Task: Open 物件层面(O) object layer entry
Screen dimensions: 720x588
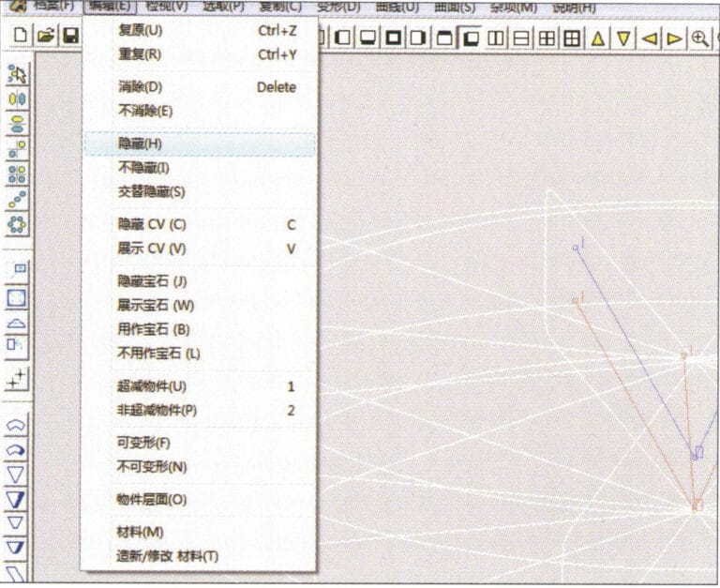Action: pyautogui.click(x=200, y=500)
